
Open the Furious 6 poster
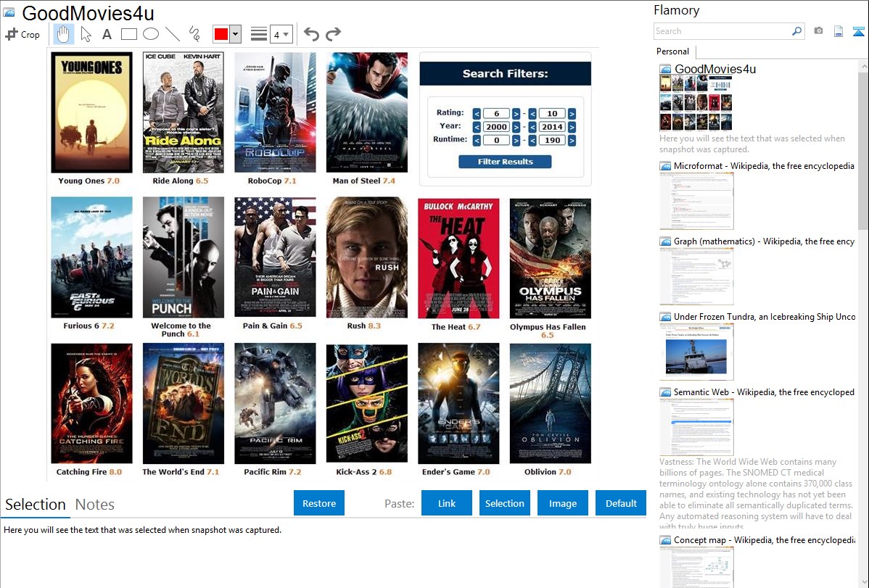click(x=92, y=257)
